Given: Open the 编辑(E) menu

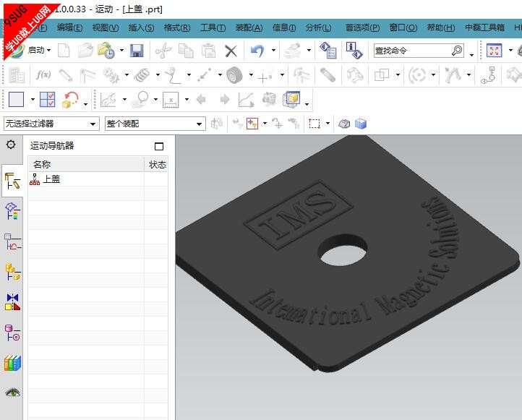Looking at the screenshot, I should pos(69,27).
